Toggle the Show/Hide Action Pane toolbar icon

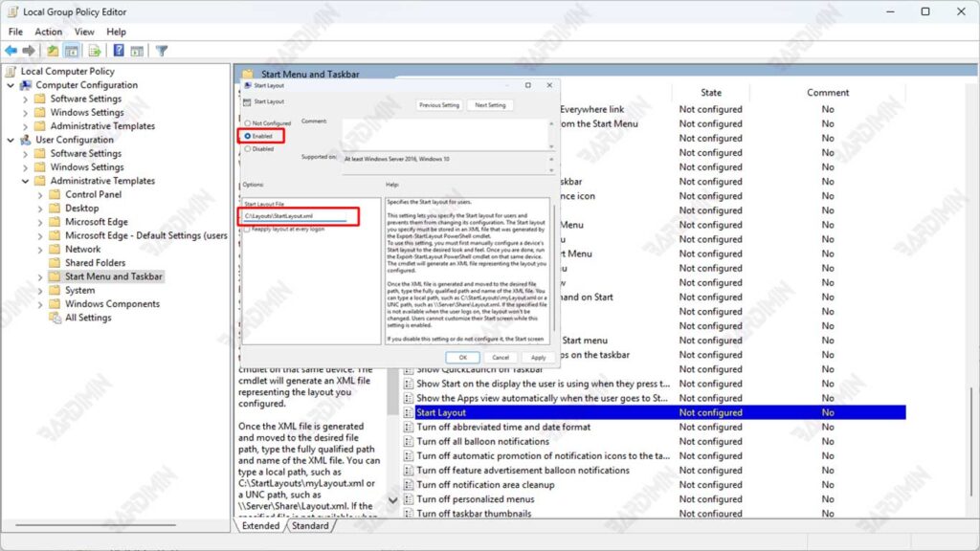(137, 51)
